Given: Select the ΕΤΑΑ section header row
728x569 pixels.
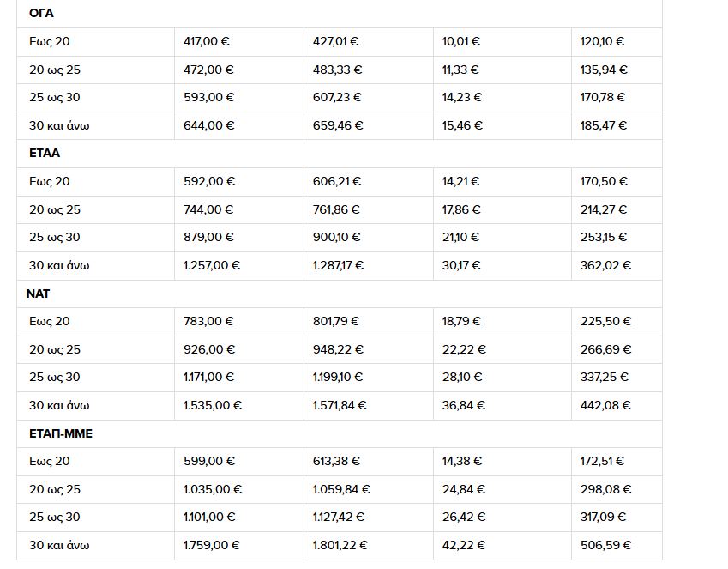Looking at the screenshot, I should (x=340, y=154).
